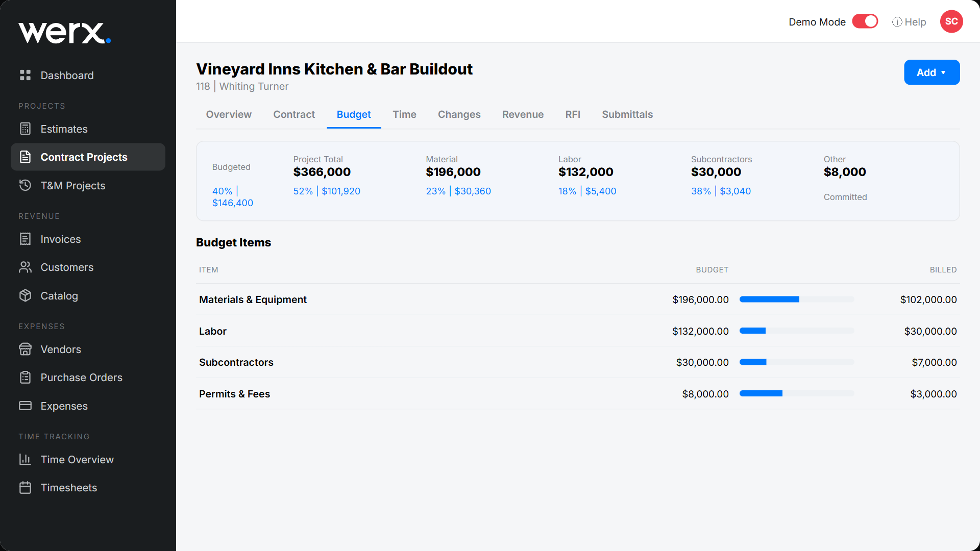Click the Time Overview chart icon
980x551 pixels.
(25, 459)
